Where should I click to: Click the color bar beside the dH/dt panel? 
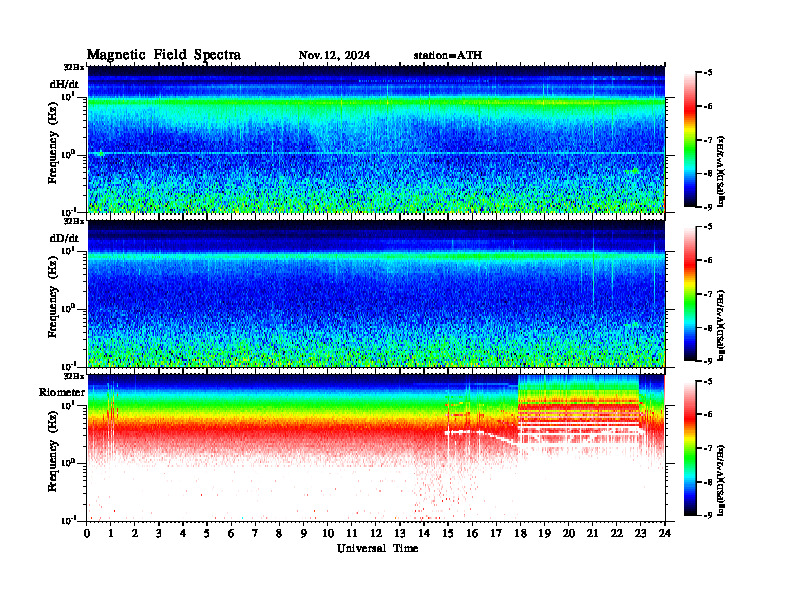690,139
